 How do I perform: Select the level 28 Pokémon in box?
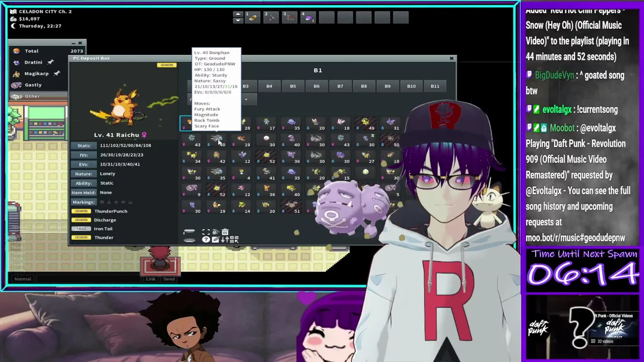(246, 124)
